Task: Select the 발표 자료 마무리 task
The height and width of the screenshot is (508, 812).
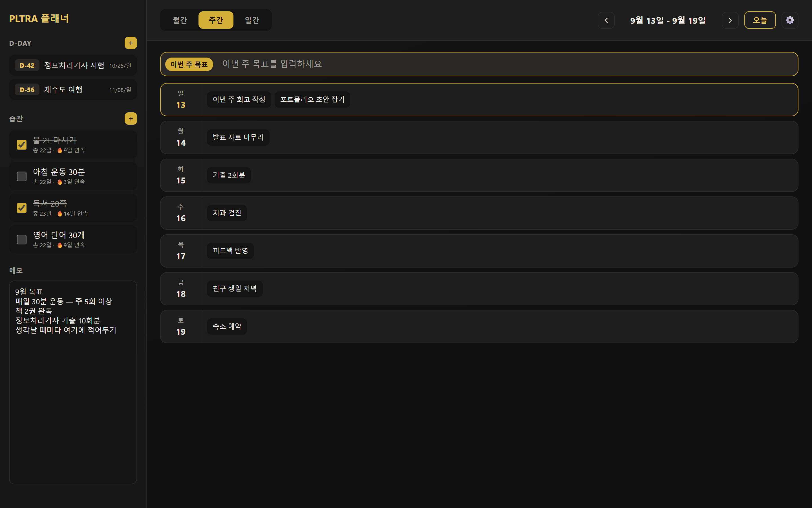Action: [x=238, y=137]
